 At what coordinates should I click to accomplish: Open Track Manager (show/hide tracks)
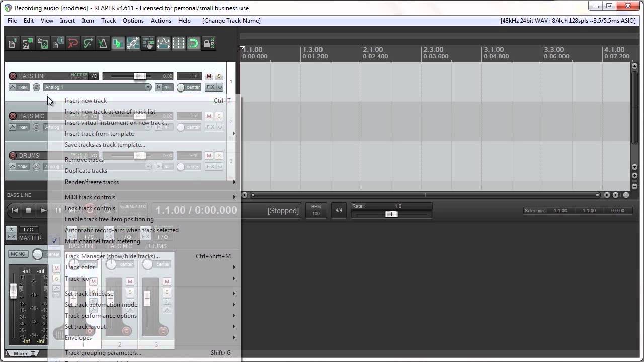click(x=144, y=256)
